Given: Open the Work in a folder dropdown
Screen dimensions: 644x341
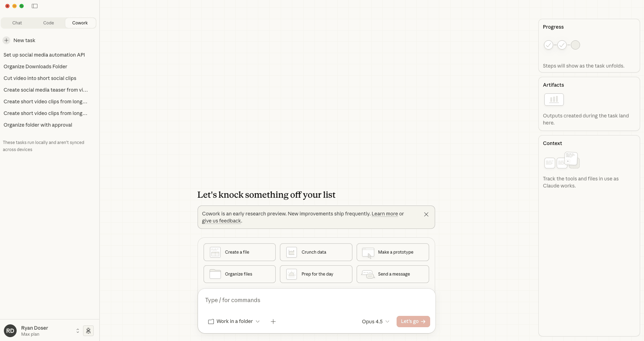Looking at the screenshot, I should coord(234,322).
